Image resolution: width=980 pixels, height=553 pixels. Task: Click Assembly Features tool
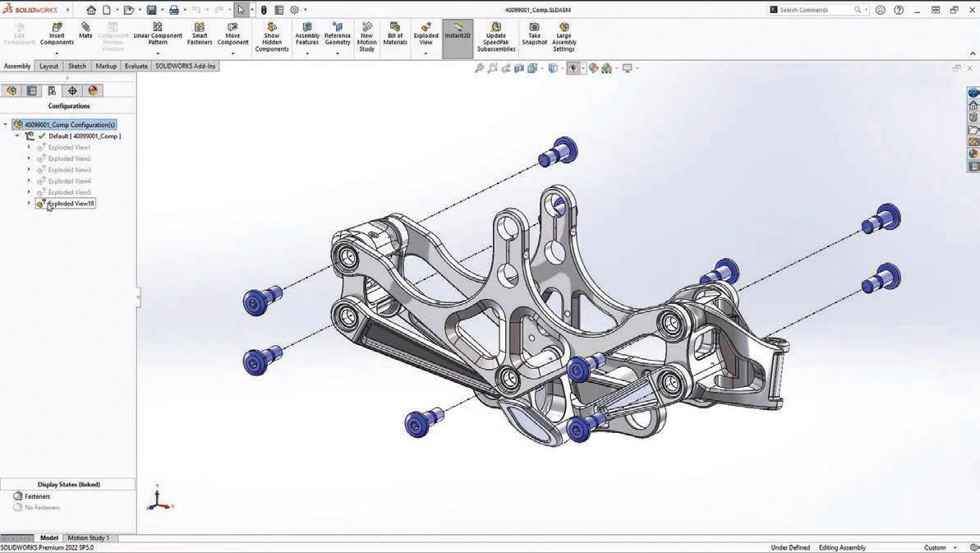tap(307, 34)
